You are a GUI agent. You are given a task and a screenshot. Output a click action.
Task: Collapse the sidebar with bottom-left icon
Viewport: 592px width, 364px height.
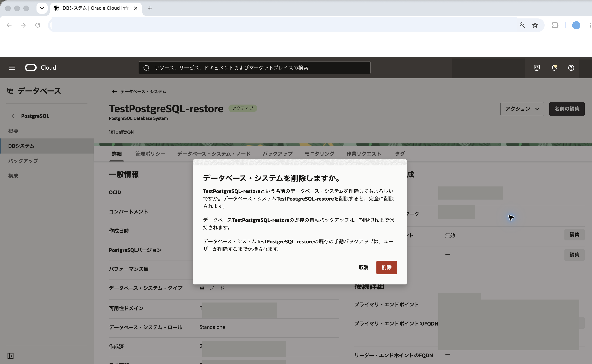pos(10,356)
